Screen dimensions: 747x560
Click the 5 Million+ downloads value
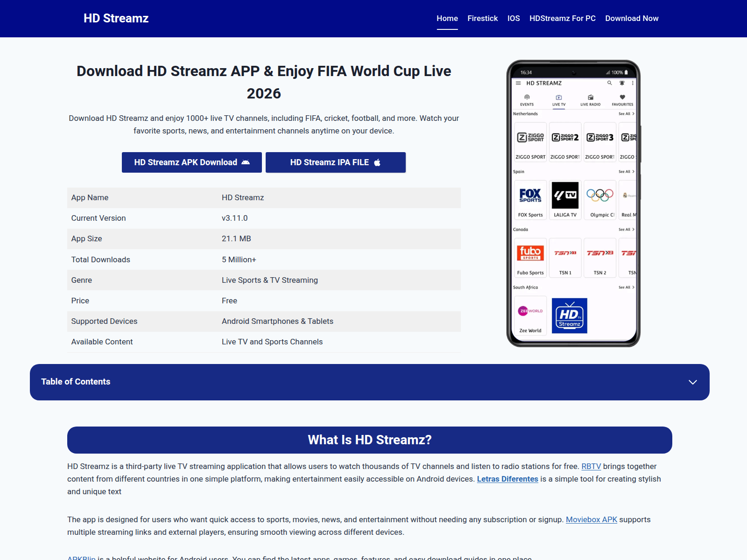pyautogui.click(x=239, y=259)
